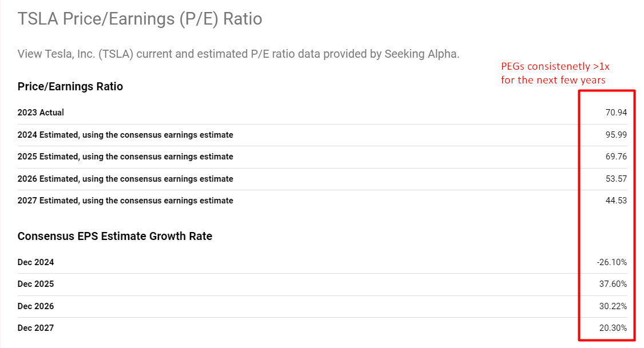
Task: Select the 44.53 P/E value
Action: coord(615,201)
